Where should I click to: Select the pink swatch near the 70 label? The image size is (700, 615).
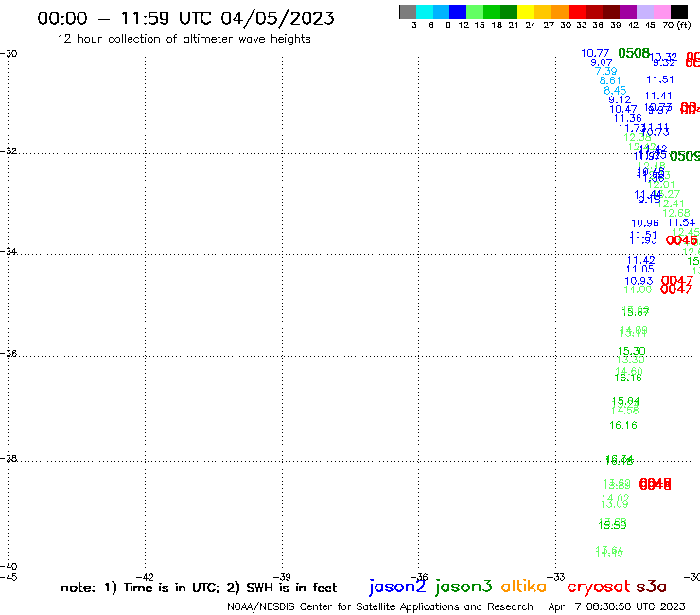click(661, 11)
